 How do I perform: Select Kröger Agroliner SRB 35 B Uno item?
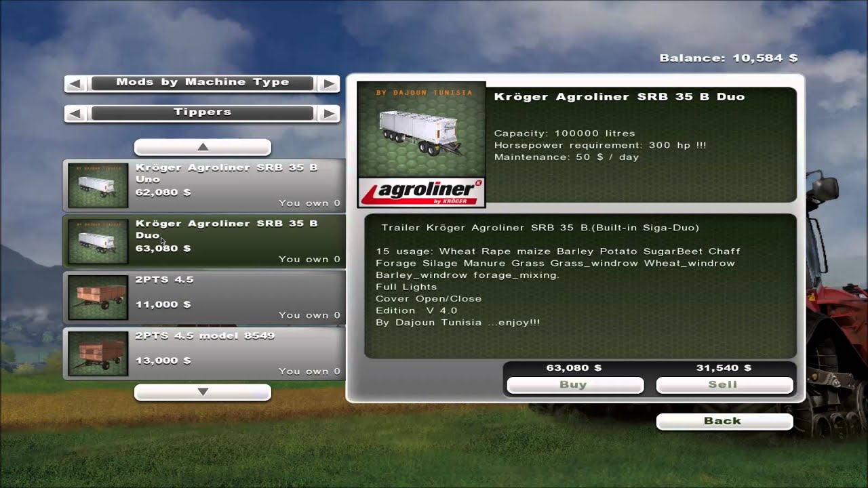tap(204, 185)
